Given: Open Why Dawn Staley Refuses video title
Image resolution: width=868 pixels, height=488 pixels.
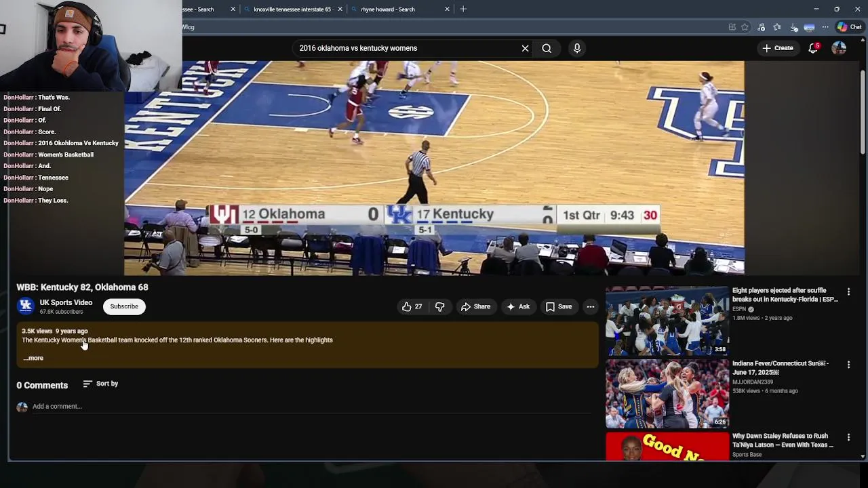Looking at the screenshot, I should (783, 441).
